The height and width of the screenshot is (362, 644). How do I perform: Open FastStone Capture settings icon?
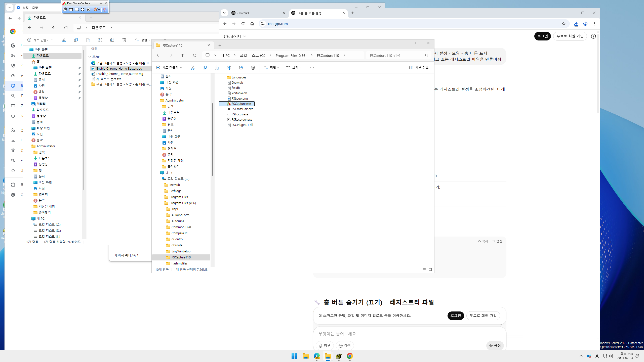[x=105, y=10]
